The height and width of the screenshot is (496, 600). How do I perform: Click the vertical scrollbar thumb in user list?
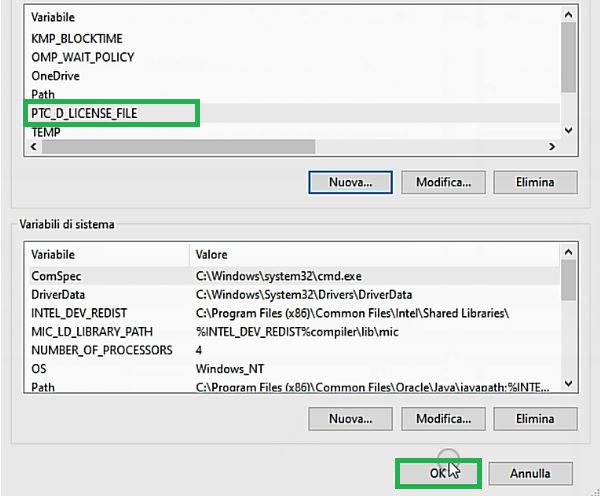pos(569,57)
